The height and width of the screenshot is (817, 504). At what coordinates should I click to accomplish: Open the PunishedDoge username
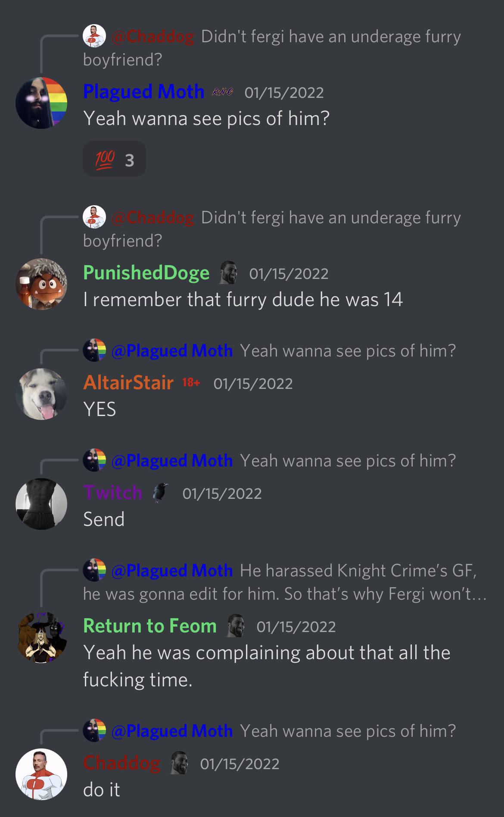(x=146, y=273)
